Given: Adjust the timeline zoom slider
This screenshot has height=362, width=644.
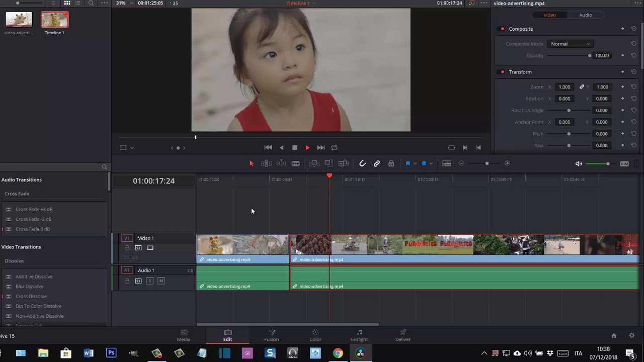Looking at the screenshot, I should 487,163.
